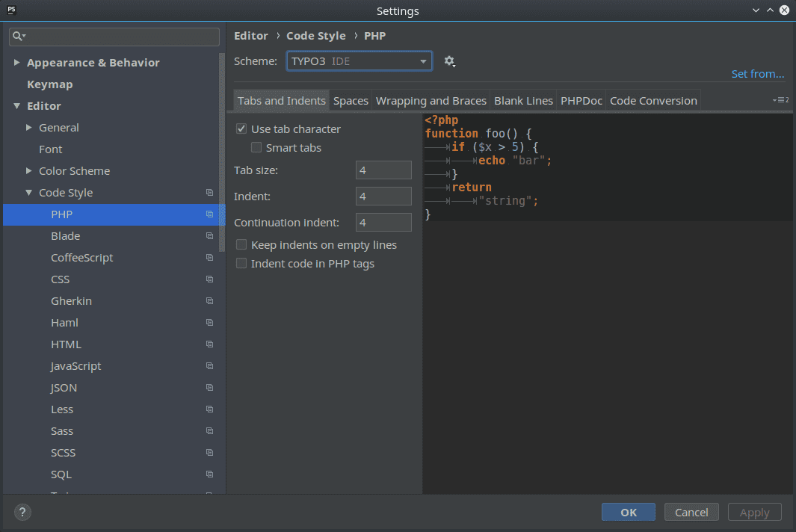Image resolution: width=796 pixels, height=532 pixels.
Task: Click the Tab size input field
Action: [383, 170]
